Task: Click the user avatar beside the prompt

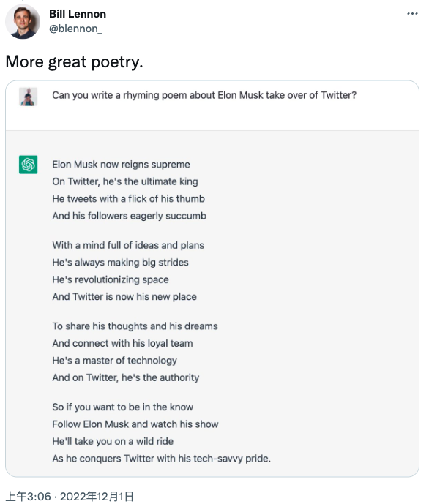Action: click(x=29, y=97)
